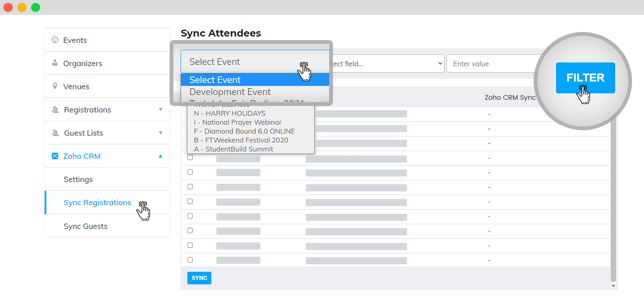Viewport: 644px width, 303px height.
Task: Click the red window close button
Action: pos(8,7)
